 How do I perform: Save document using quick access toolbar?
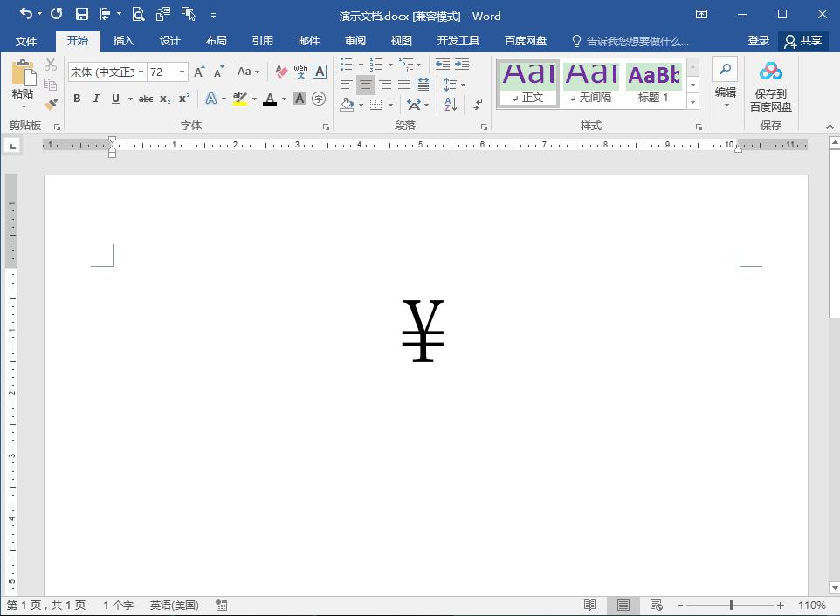[81, 14]
